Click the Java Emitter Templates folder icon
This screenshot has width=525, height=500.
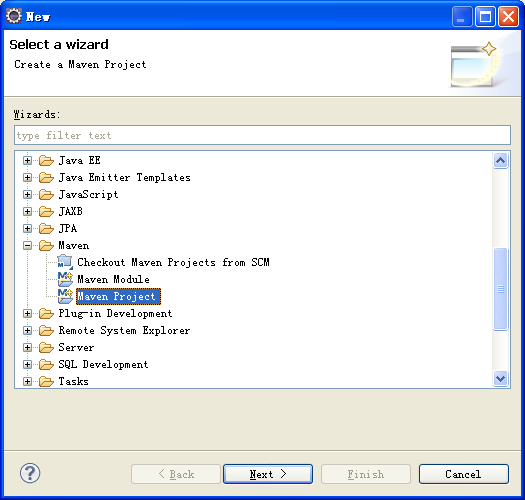coord(46,177)
